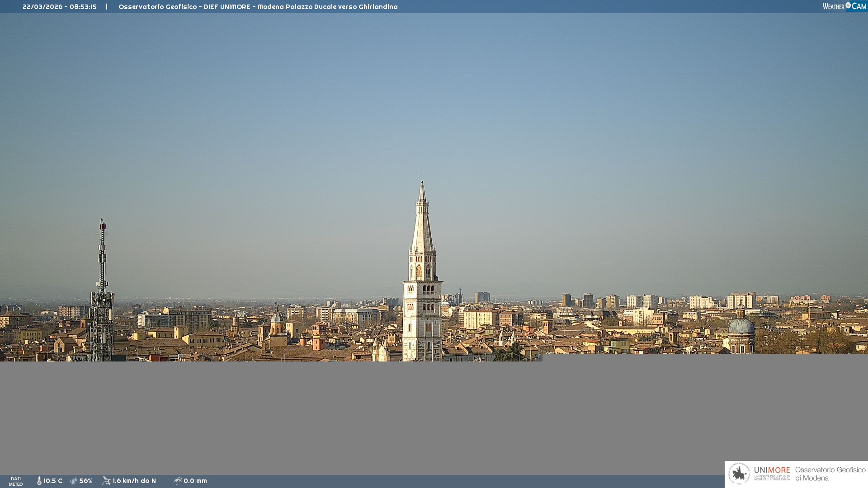Viewport: 868px width, 488px height.
Task: Click the thermometer temperature icon
Action: tap(39, 481)
